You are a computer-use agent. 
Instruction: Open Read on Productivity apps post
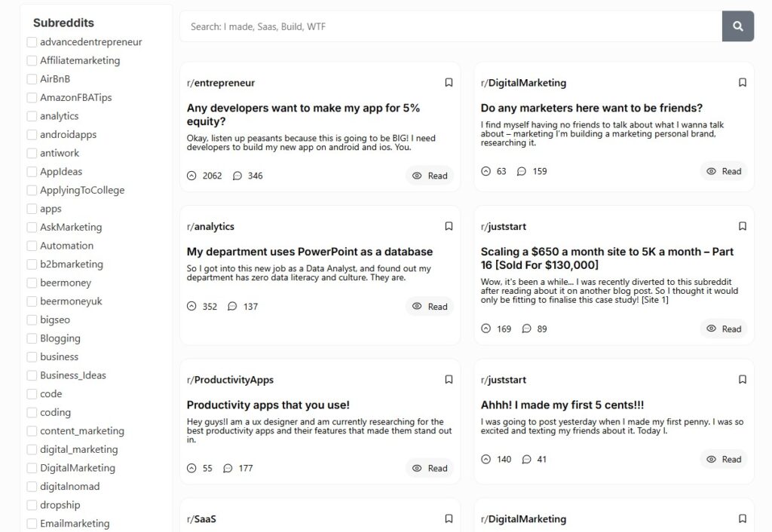point(430,468)
